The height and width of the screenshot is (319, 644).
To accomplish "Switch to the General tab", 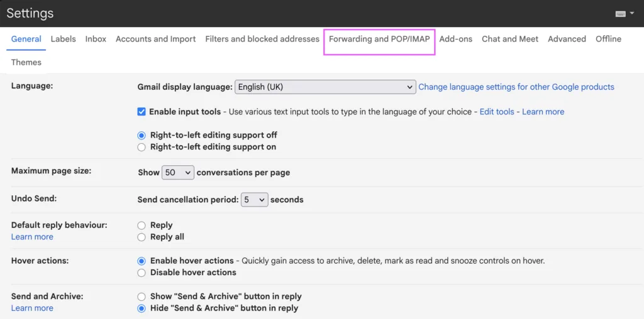I will point(26,39).
